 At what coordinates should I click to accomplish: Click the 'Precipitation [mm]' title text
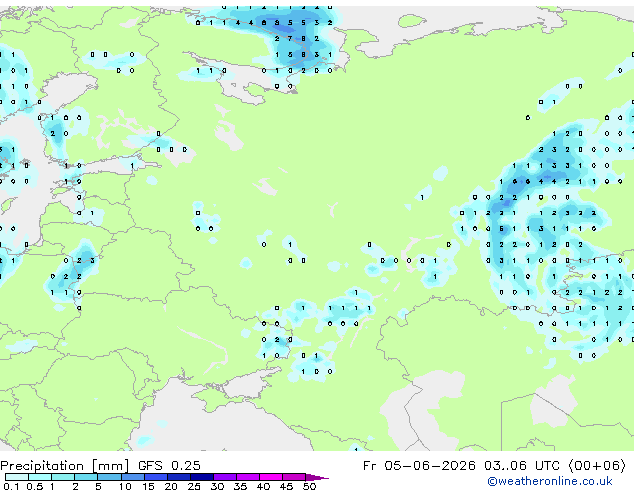[65, 466]
